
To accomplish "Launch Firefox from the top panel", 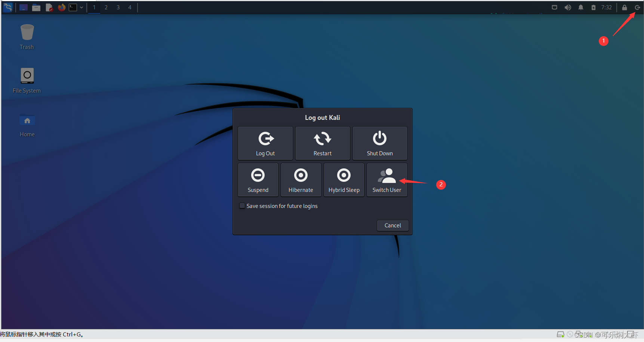I will point(62,7).
